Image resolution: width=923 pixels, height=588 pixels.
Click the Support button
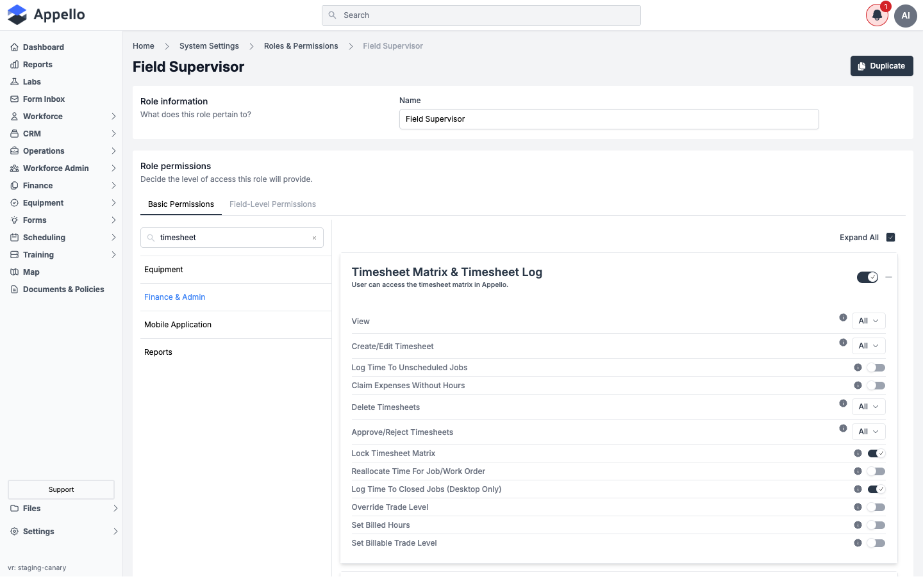click(x=62, y=490)
